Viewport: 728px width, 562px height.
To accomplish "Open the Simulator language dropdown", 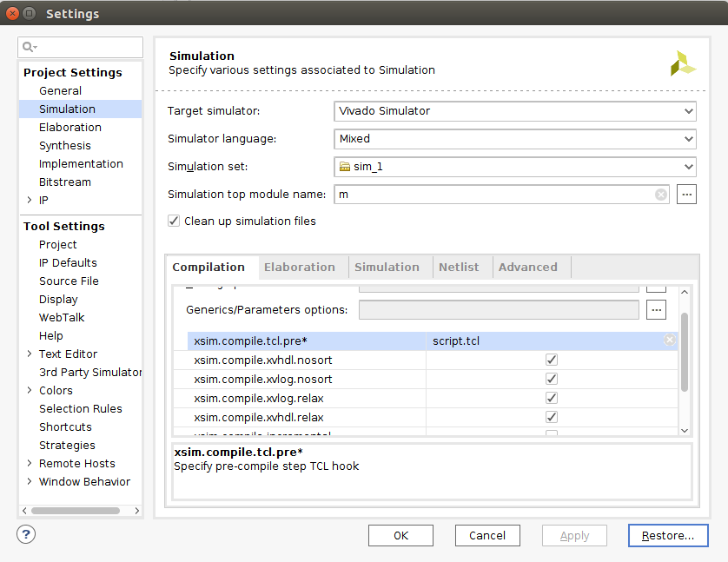I will click(514, 139).
